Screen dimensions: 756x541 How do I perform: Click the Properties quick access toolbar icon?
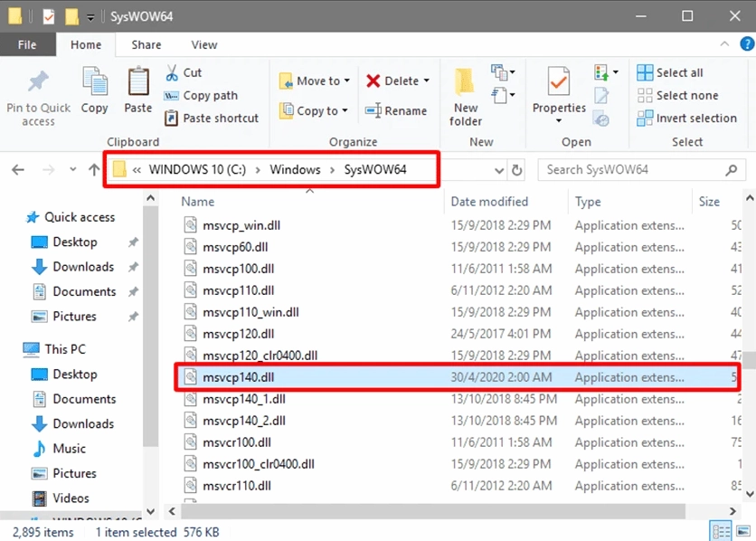pos(49,17)
